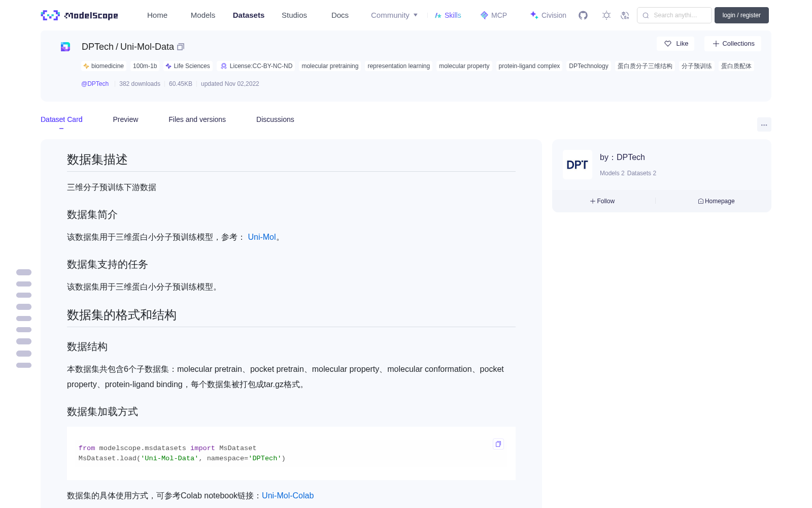Add dataset to Collections
Image resolution: width=812 pixels, height=508 pixels.
point(733,44)
